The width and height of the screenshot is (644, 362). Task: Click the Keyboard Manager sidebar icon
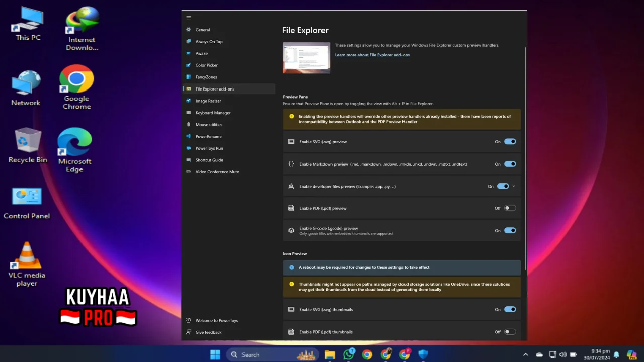(189, 113)
